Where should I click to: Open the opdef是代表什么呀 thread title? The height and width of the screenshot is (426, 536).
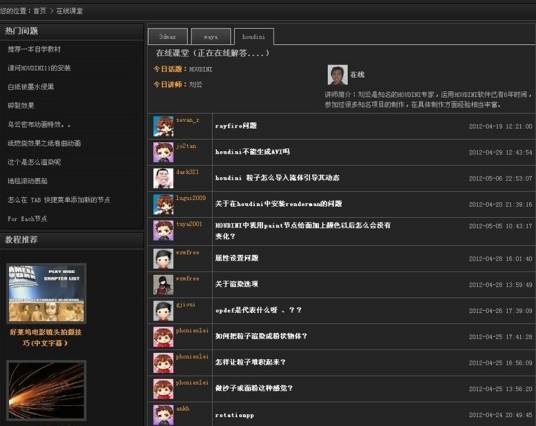[258, 310]
